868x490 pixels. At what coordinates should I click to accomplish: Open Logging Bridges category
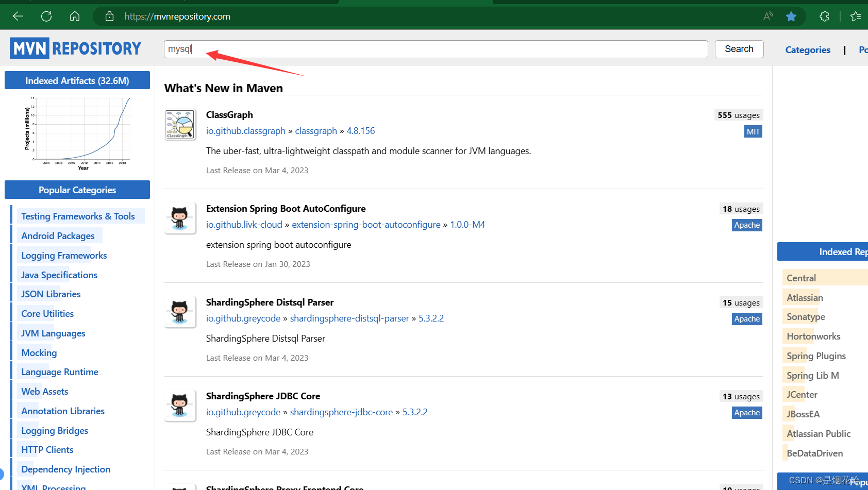(x=55, y=431)
